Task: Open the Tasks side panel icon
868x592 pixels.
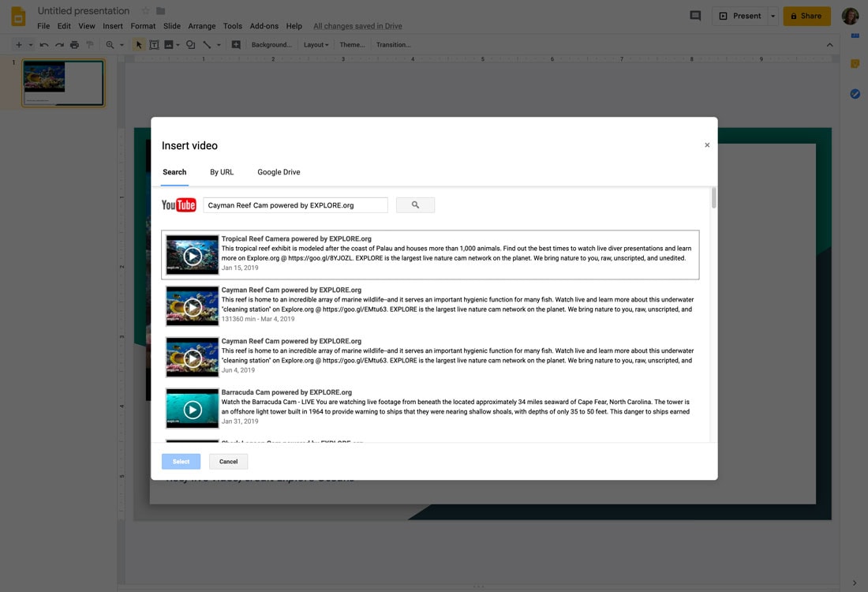Action: (855, 94)
